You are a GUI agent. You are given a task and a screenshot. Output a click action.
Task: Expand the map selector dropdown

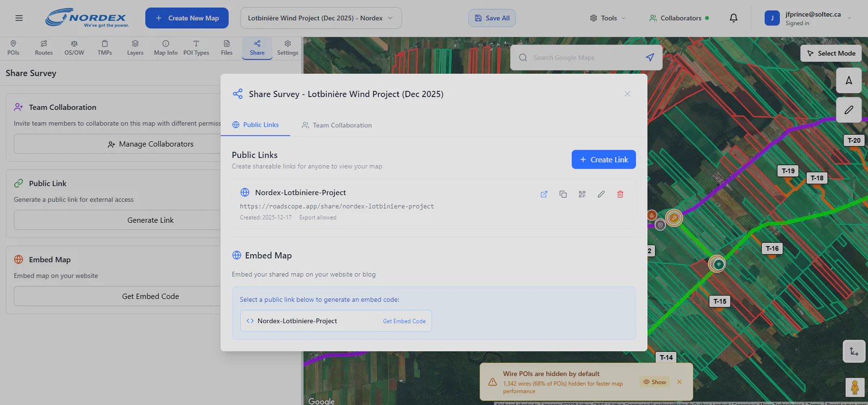(321, 18)
